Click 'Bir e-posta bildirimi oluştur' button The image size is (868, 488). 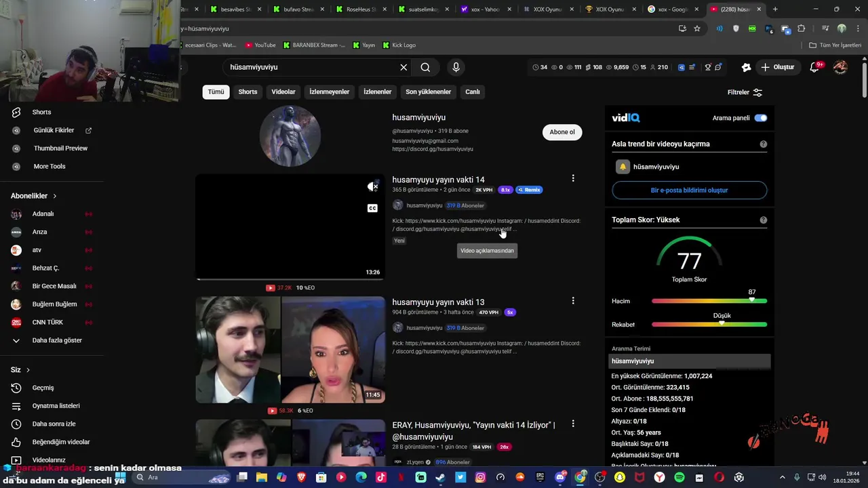[x=689, y=190]
